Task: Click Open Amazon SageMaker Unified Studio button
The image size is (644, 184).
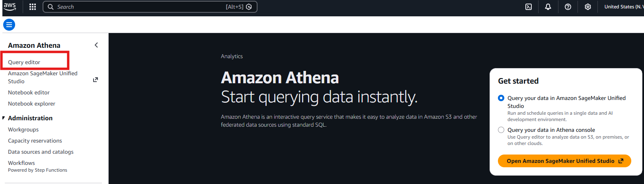Action: tap(564, 161)
